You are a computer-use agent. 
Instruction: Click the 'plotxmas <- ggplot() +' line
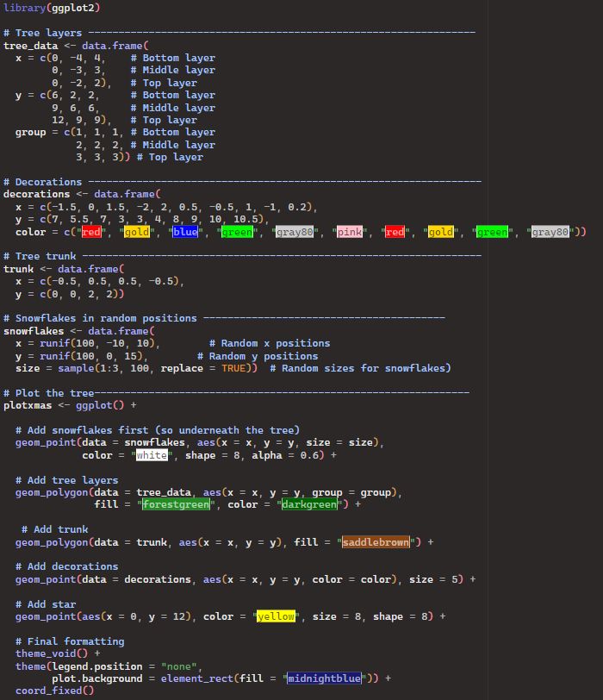tap(70, 405)
